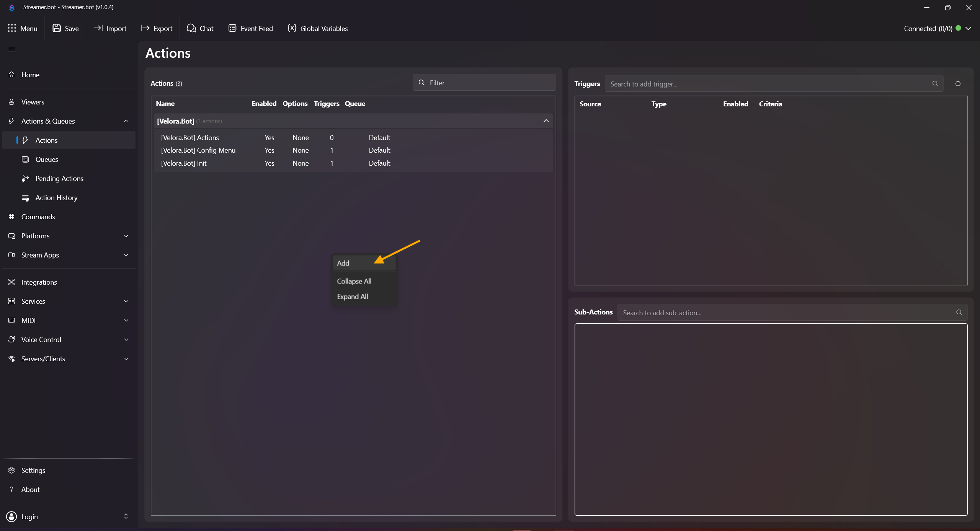Select the [Velora.Bot] Config Menu action
The width and height of the screenshot is (980, 531).
(x=198, y=150)
